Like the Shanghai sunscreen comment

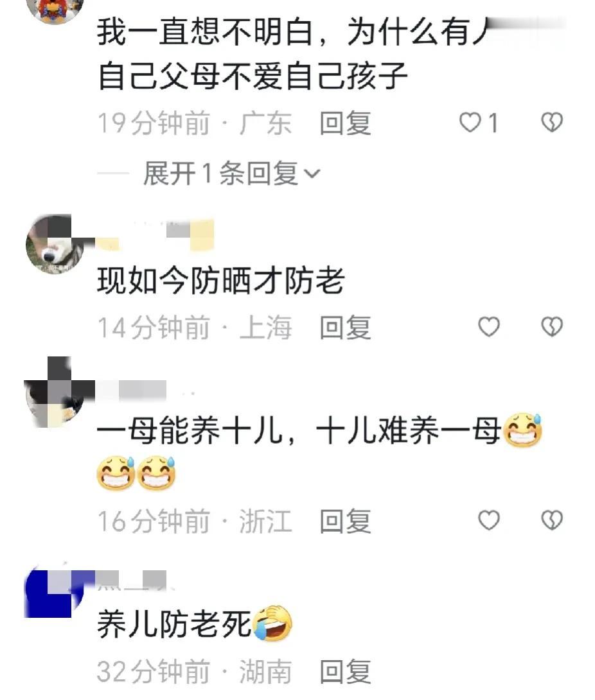click(x=489, y=327)
